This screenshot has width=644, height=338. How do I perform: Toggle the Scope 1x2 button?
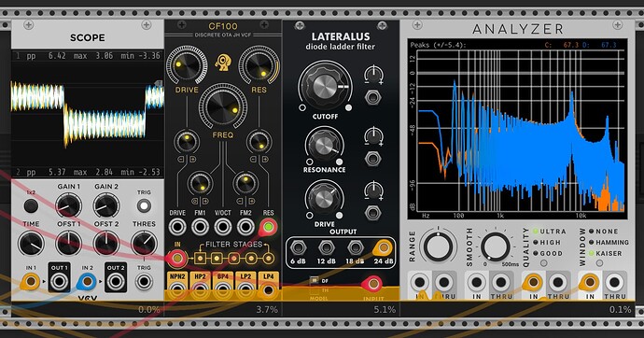[x=31, y=205]
